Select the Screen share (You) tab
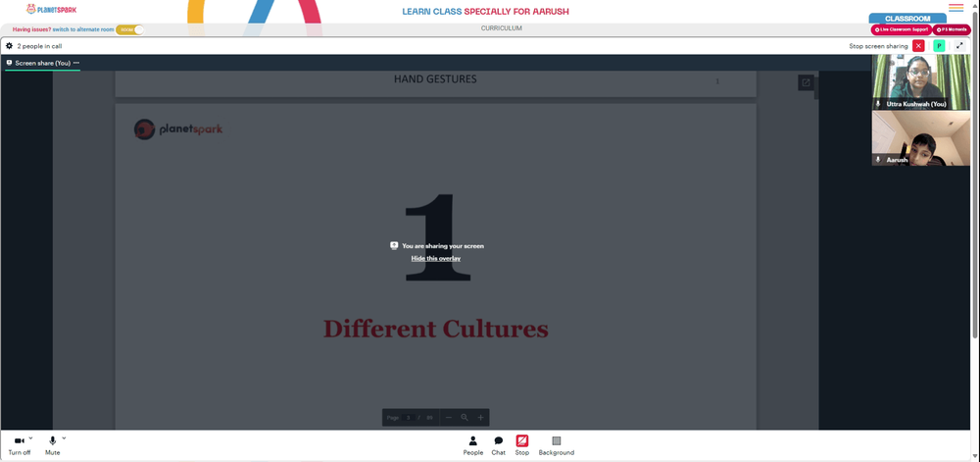The width and height of the screenshot is (980, 462). click(x=42, y=63)
